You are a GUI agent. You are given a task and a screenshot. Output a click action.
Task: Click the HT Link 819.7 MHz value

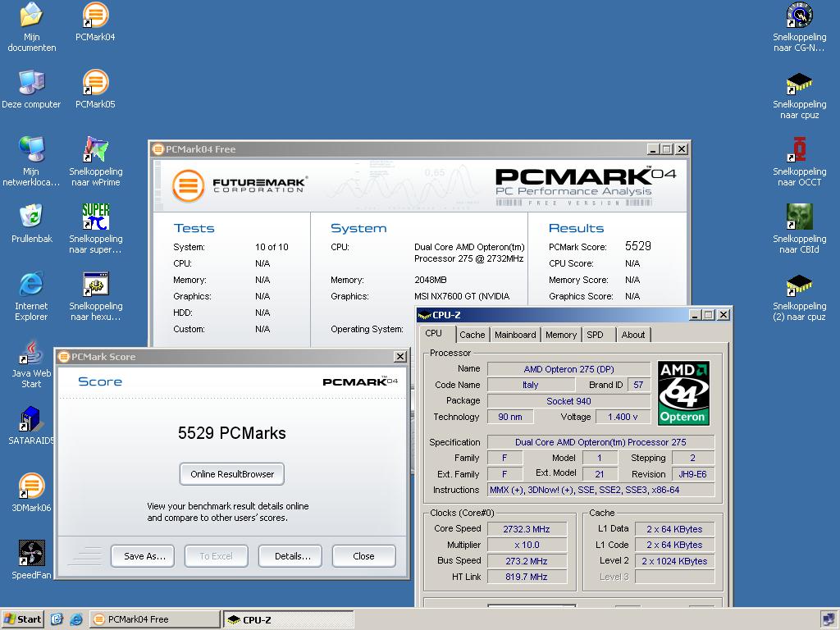pos(527,577)
